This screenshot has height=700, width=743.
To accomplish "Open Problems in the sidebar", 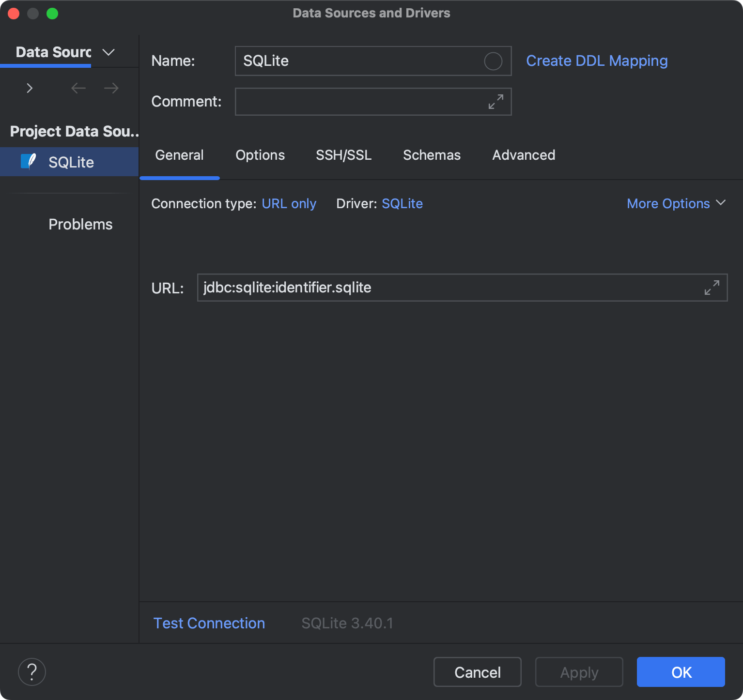I will pyautogui.click(x=80, y=224).
